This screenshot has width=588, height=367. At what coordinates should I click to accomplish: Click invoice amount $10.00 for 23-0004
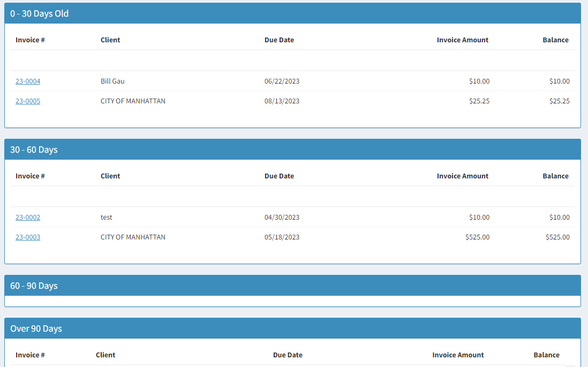coord(479,81)
